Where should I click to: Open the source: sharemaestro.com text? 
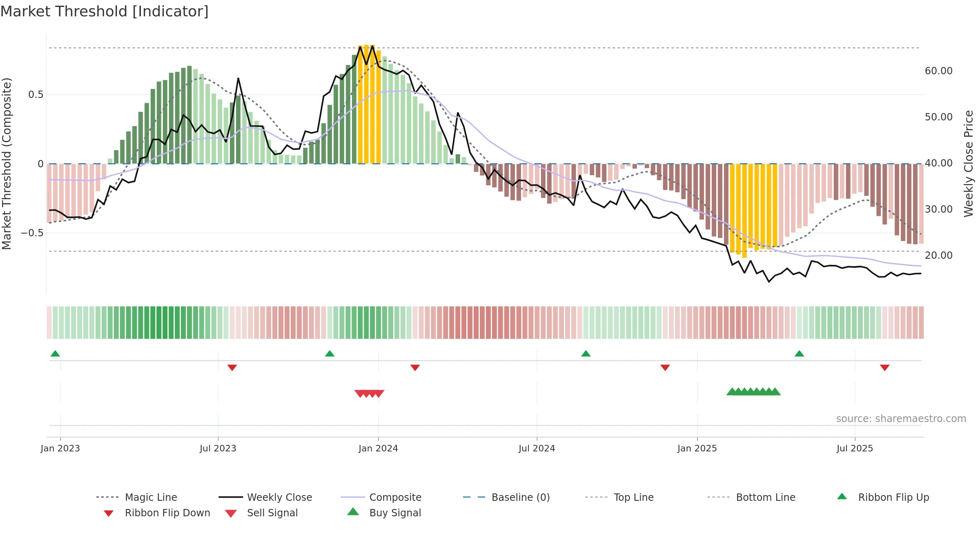(901, 419)
